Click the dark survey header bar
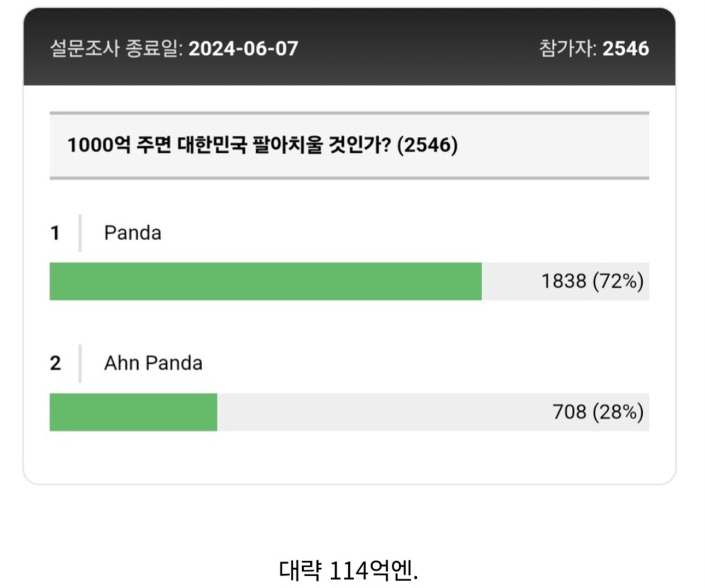 pyautogui.click(x=349, y=47)
